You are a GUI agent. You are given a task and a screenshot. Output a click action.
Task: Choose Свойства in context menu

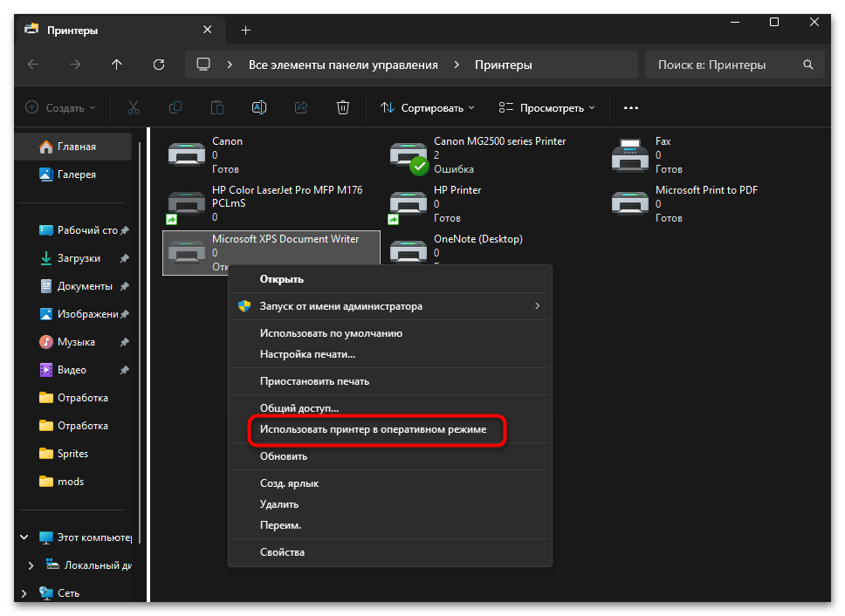(390, 552)
